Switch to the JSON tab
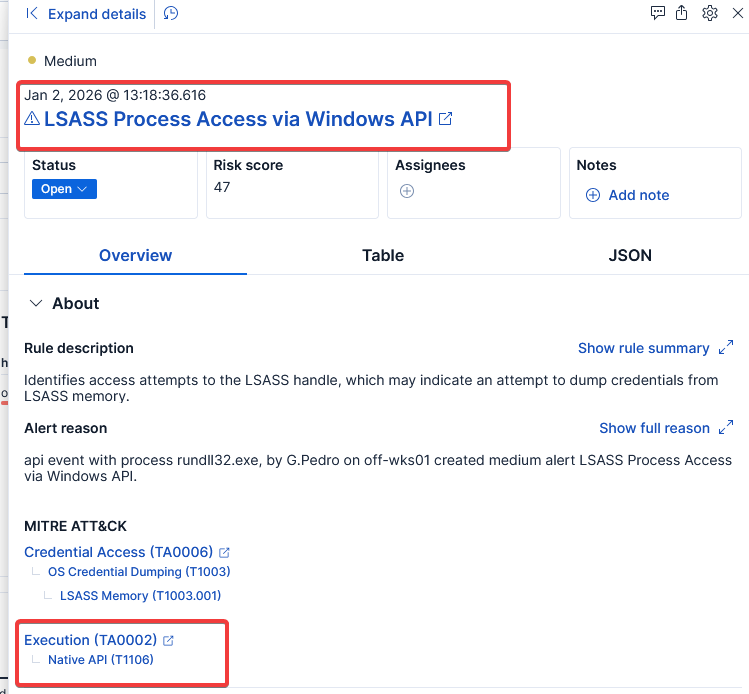749x694 pixels. click(630, 255)
